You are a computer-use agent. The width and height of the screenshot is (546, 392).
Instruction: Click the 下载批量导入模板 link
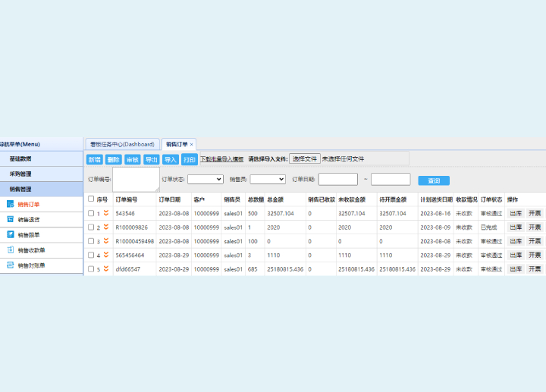coord(221,159)
